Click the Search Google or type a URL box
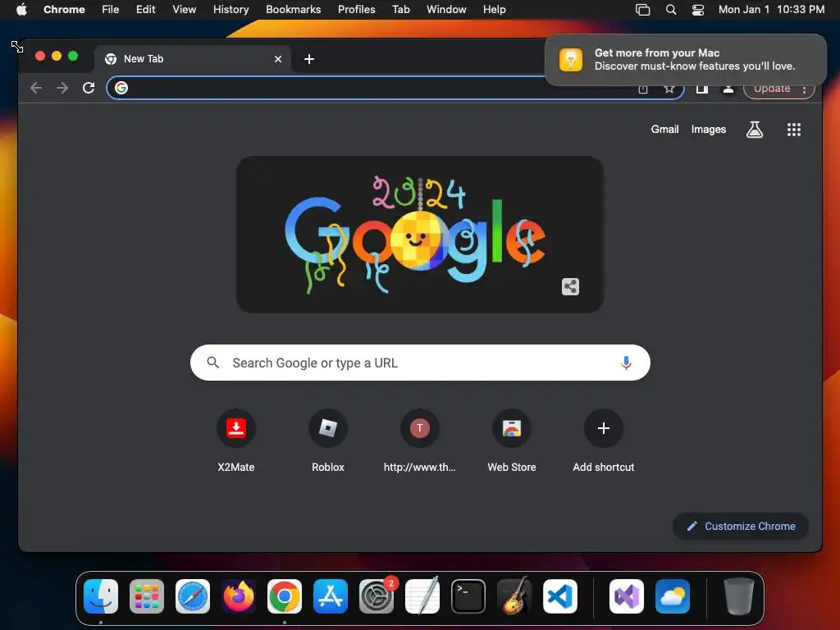Screen dimensions: 840x630 coord(420,363)
